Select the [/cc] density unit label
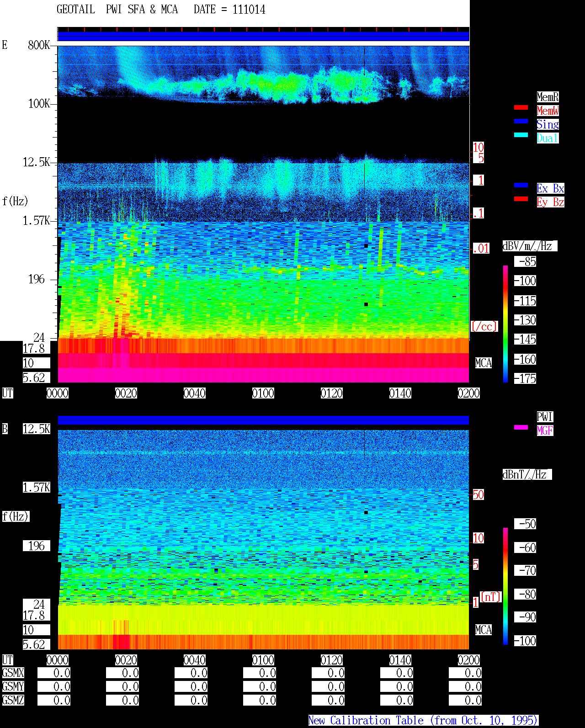 click(484, 326)
